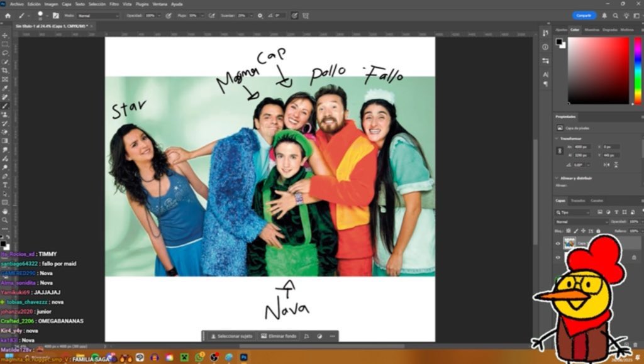This screenshot has width=644, height=364.
Task: Click the Photoshop icon in Windows taskbar
Action: [243, 358]
